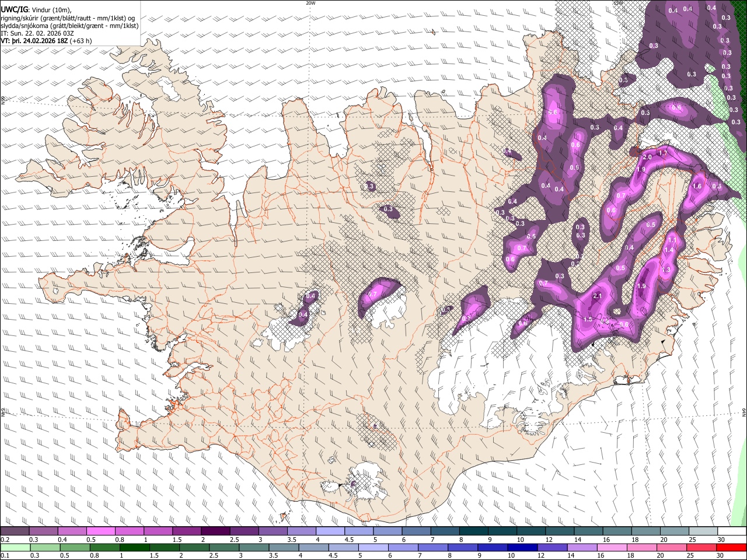The image size is (747, 560).
Task: Click the 1.5 value inside the map's snow area
Action: point(588,319)
